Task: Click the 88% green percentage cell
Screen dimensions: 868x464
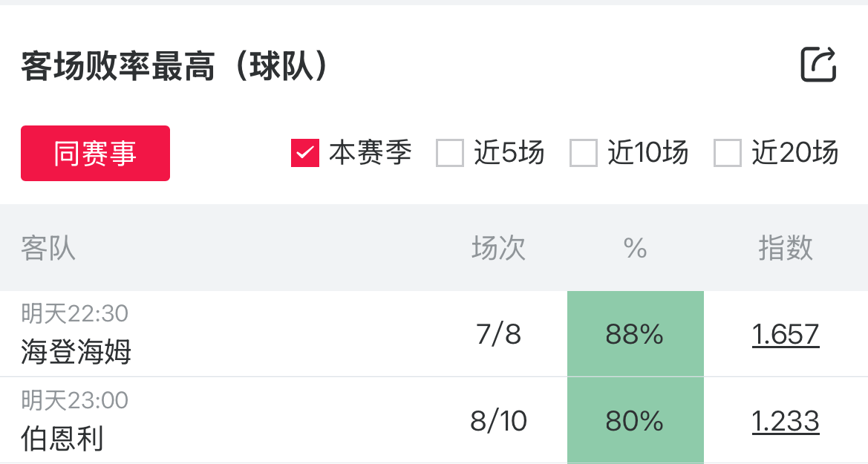Action: click(635, 334)
